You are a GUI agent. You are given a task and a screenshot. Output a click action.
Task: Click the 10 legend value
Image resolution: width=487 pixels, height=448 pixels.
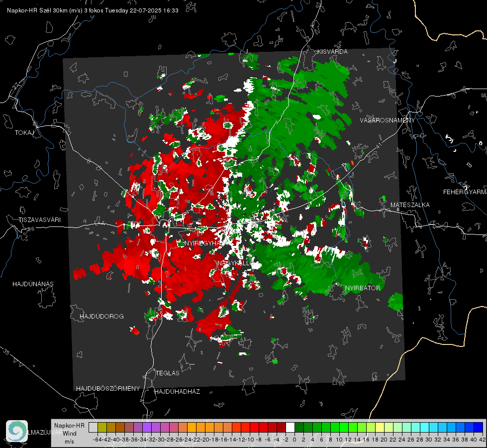point(339,440)
